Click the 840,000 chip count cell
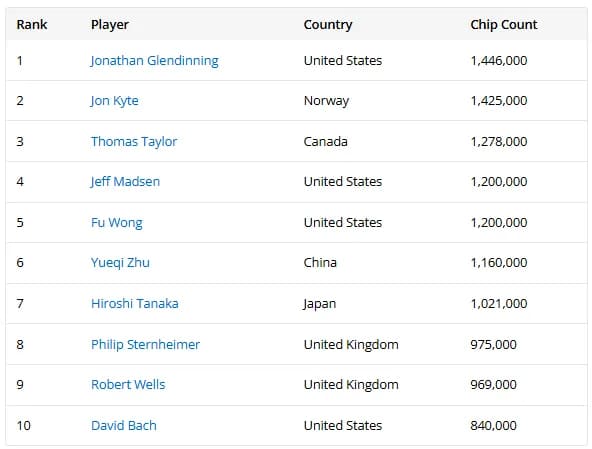 click(493, 426)
